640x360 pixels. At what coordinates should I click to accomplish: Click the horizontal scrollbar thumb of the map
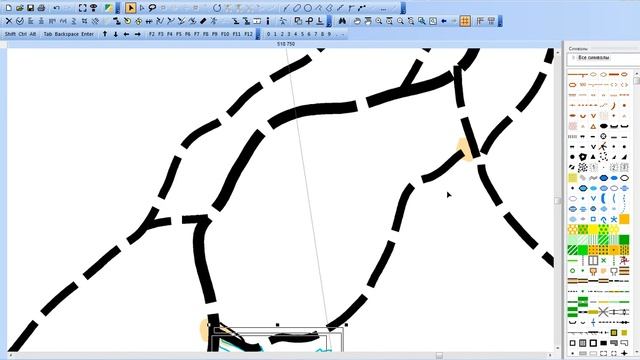click(x=439, y=356)
